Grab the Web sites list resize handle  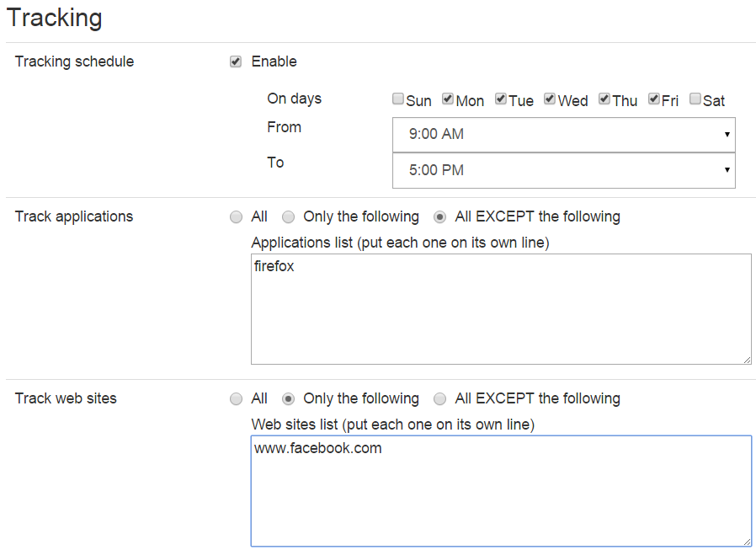747,542
